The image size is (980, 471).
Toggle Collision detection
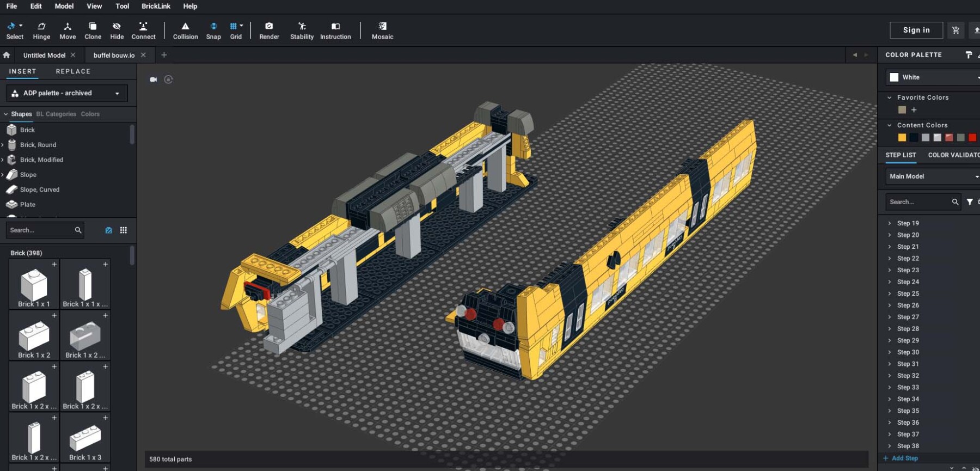pyautogui.click(x=185, y=30)
